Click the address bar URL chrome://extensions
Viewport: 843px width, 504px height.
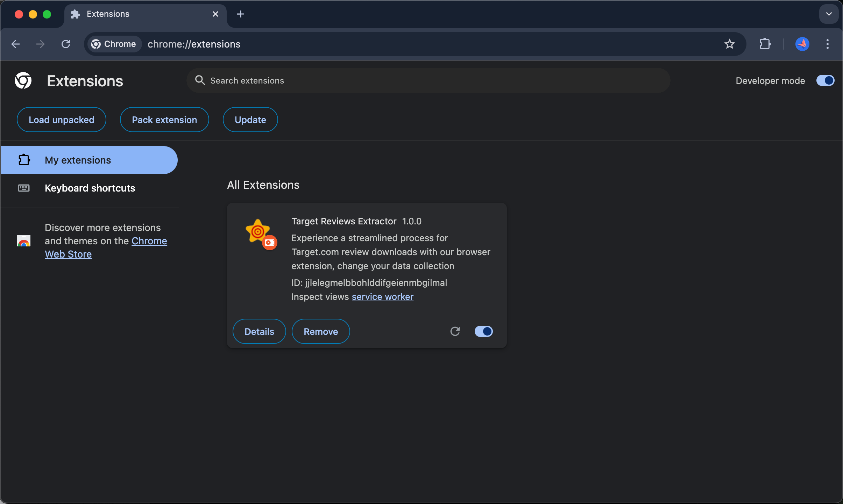(x=194, y=44)
